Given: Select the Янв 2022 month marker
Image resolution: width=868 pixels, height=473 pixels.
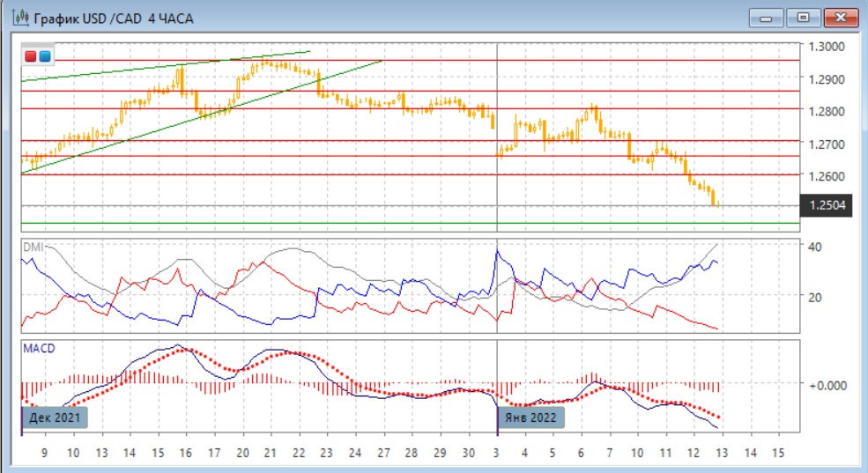Looking at the screenshot, I should click(x=530, y=418).
